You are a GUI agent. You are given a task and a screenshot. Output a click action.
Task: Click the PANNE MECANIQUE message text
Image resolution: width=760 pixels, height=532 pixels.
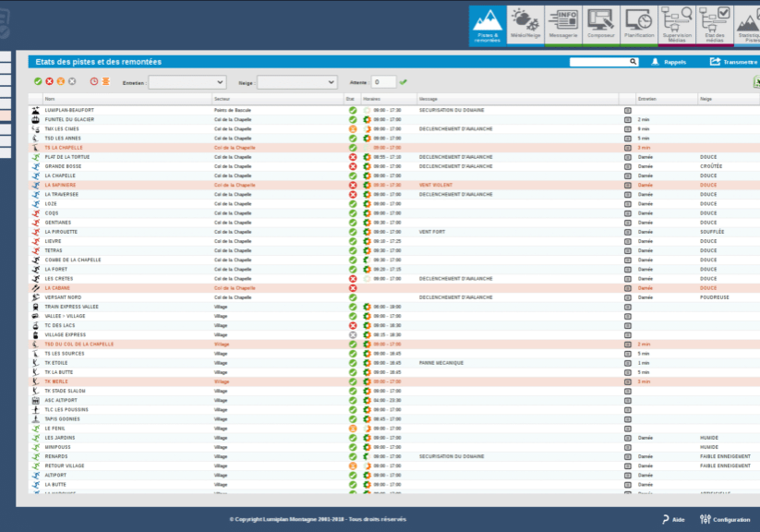[441, 363]
